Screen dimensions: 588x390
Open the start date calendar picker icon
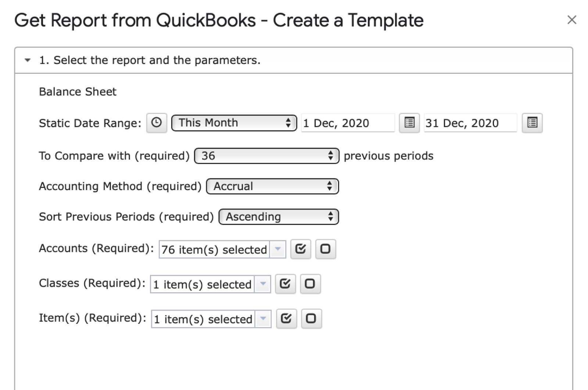(409, 123)
